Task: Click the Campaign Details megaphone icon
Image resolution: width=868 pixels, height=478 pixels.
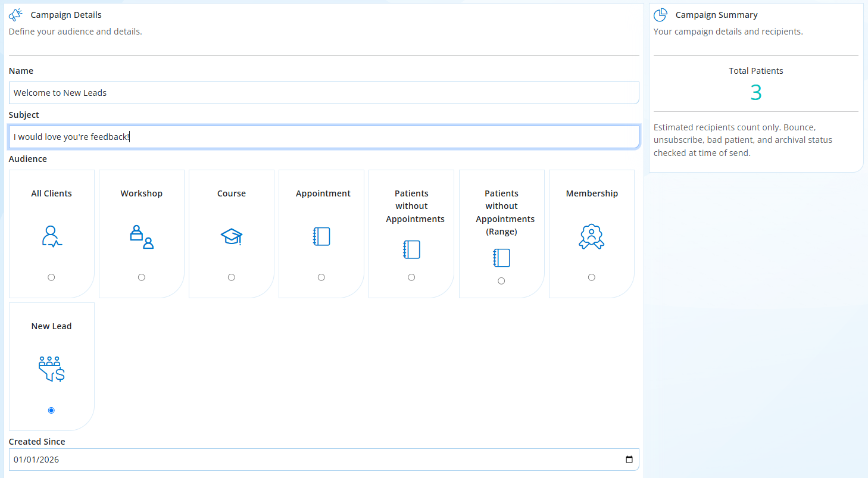Action: [15, 15]
